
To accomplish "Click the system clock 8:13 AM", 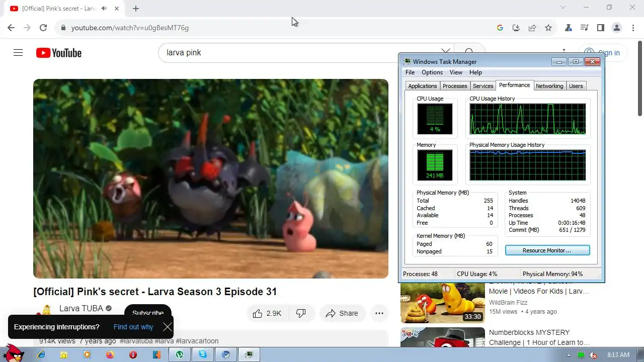I will [618, 355].
